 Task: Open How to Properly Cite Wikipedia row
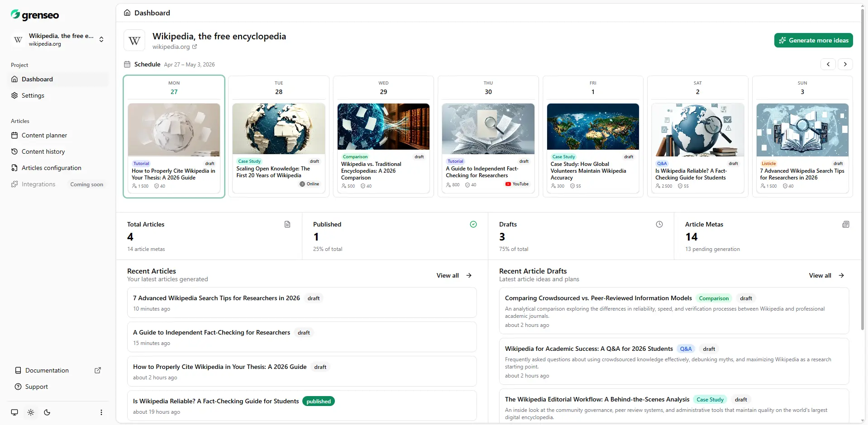tap(302, 372)
